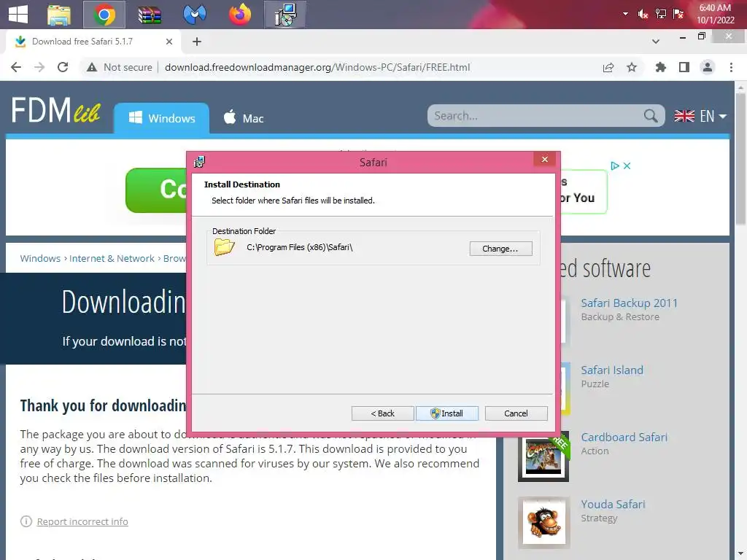Open the network tray icon
The width and height of the screenshot is (747, 560).
coord(660,14)
